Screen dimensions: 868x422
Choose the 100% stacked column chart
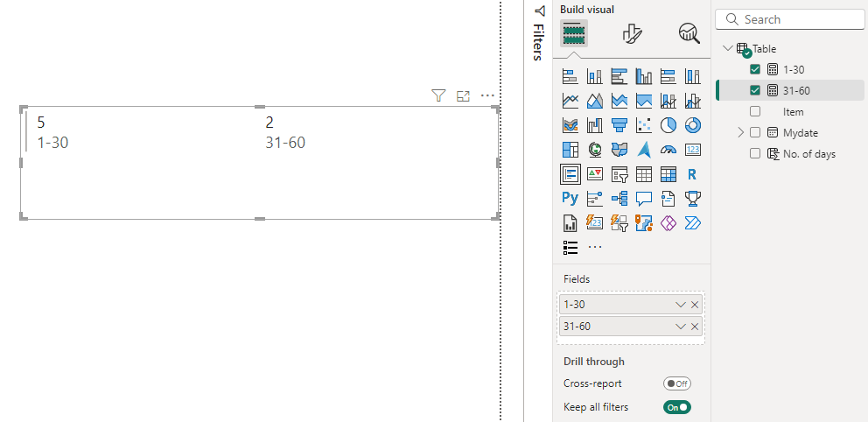pos(692,76)
